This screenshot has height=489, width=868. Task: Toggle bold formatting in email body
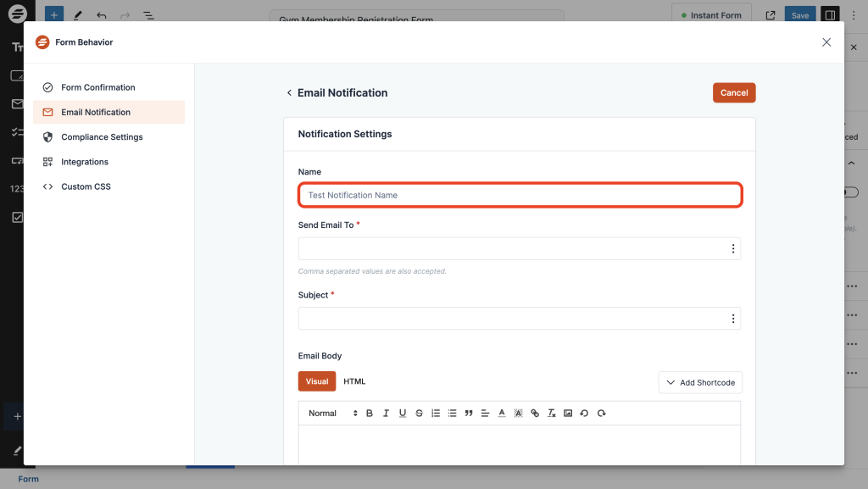click(x=369, y=414)
